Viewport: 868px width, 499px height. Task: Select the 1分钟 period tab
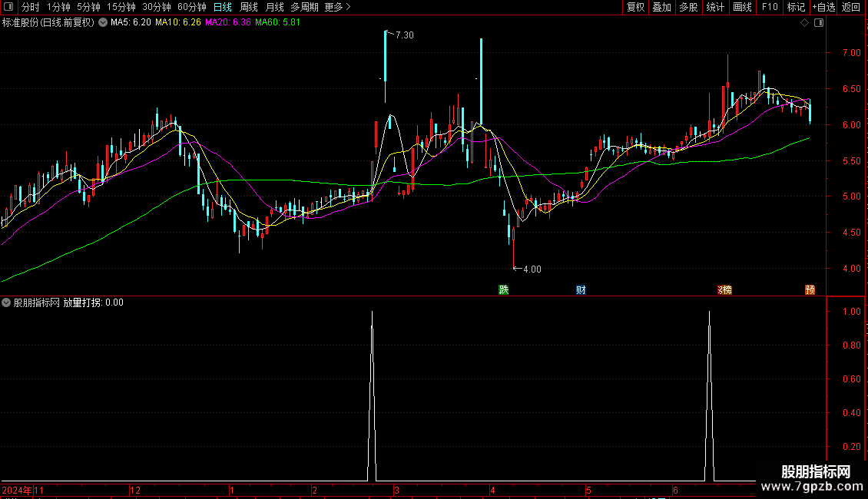pos(58,7)
